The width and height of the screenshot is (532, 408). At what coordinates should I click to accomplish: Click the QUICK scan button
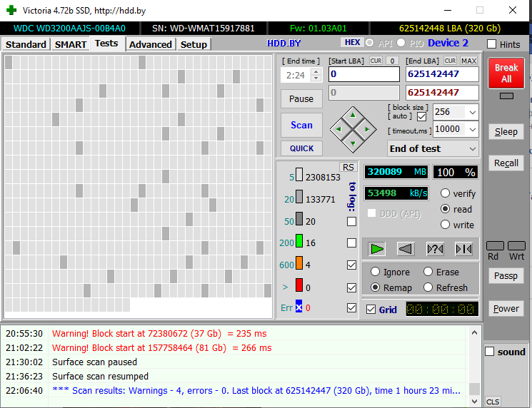301,148
